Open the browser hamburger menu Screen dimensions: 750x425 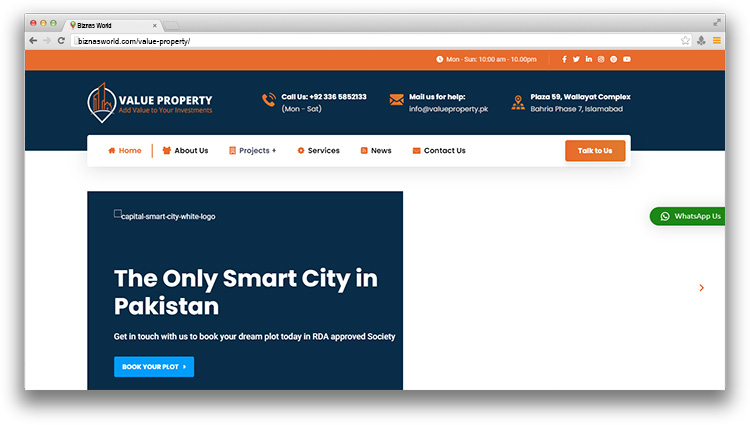[x=716, y=41]
